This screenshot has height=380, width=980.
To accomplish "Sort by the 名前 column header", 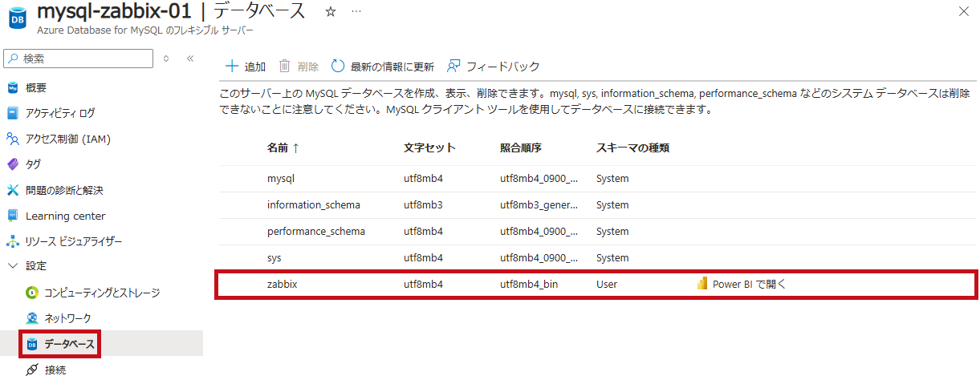I will (x=283, y=148).
